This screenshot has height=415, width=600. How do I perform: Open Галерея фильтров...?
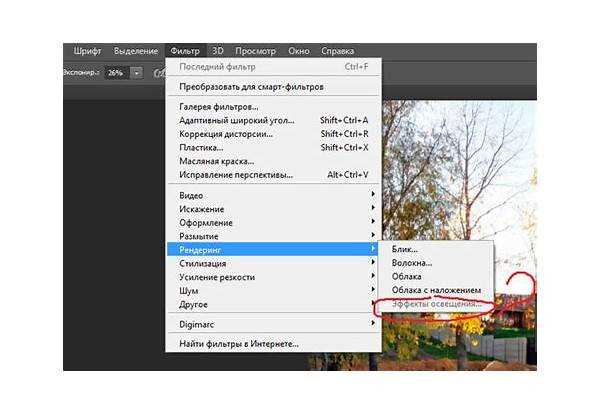coord(274,107)
